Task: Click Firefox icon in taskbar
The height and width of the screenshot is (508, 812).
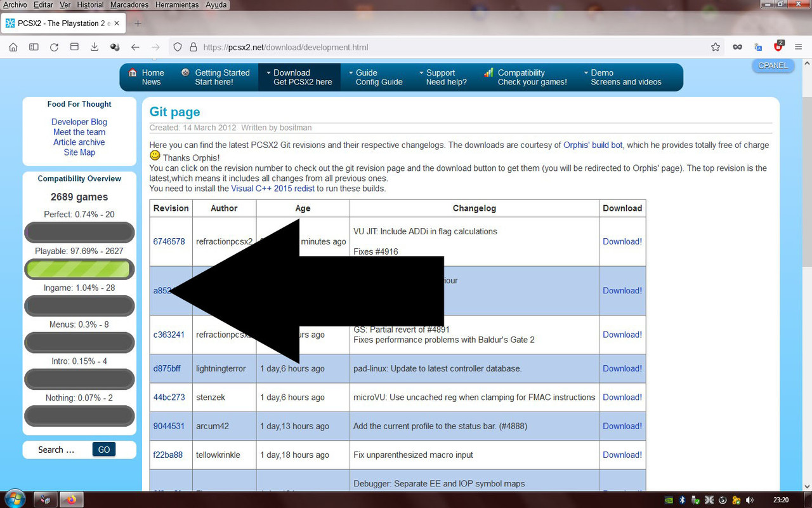Action: coord(71,500)
